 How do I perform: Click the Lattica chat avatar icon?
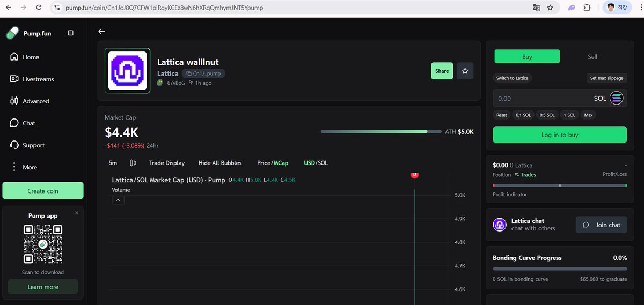tap(500, 225)
